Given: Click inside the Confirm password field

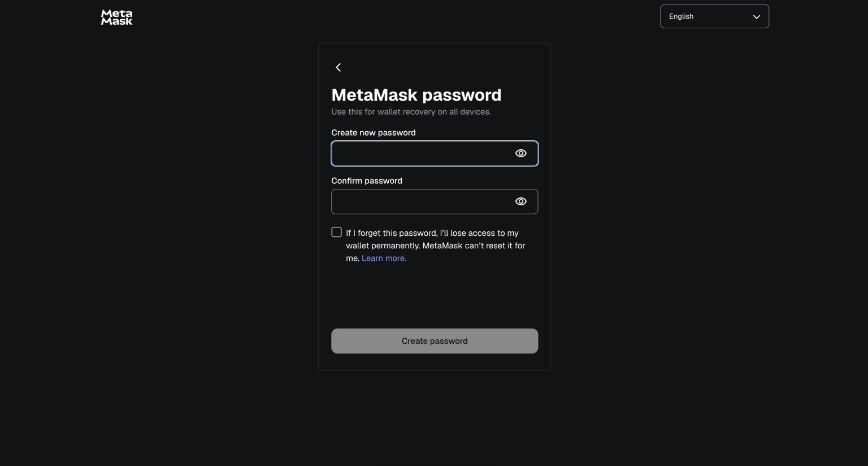Looking at the screenshot, I should pyautogui.click(x=424, y=201).
